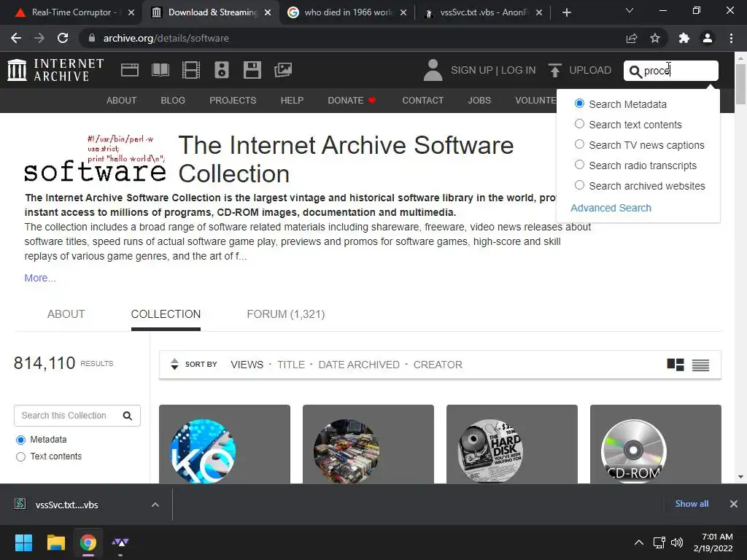This screenshot has width=747, height=560.
Task: Open HELP in navigation bar
Action: [x=292, y=101]
